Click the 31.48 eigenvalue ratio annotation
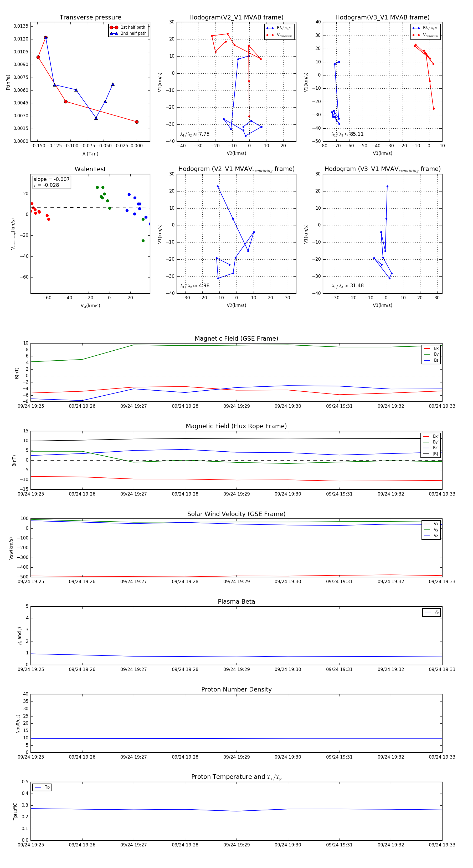The width and height of the screenshot is (473, 868). pos(347,286)
